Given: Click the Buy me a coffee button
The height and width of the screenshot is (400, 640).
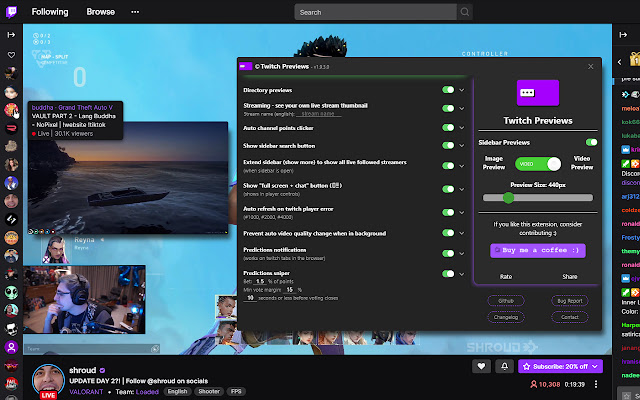Looking at the screenshot, I should coord(538,249).
